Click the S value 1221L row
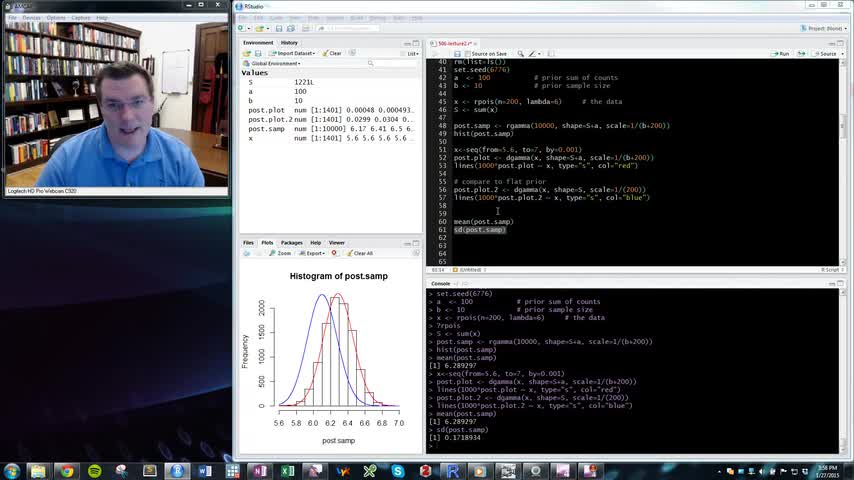The image size is (854, 480). (331, 82)
